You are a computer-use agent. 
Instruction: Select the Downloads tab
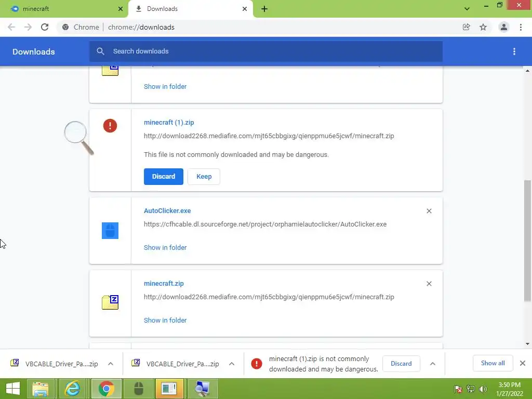191,9
